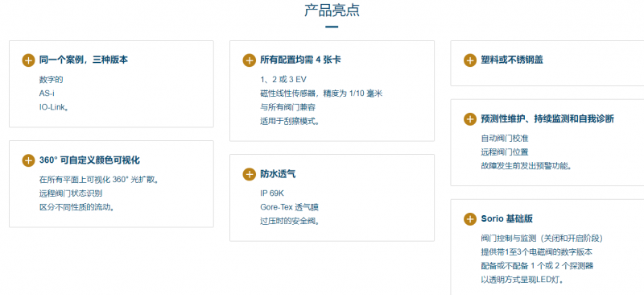The image size is (644, 295).
Task: Select the text 数字的
Action: point(52,80)
